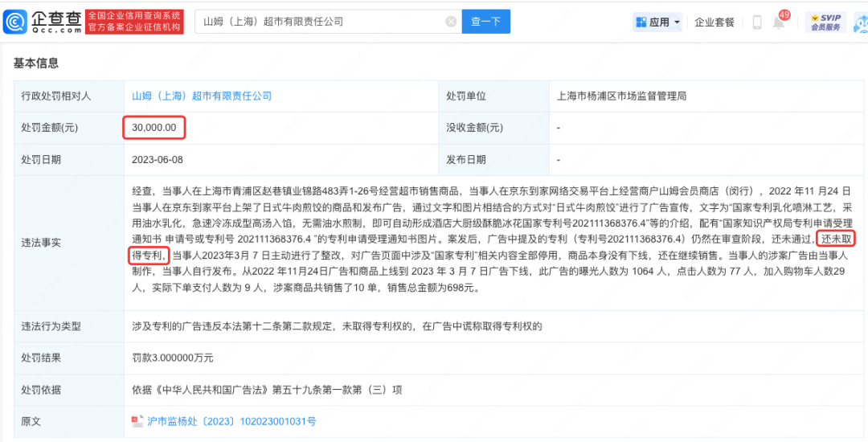
Task: Select the 没收金额(元) label cell
Action: click(493, 128)
